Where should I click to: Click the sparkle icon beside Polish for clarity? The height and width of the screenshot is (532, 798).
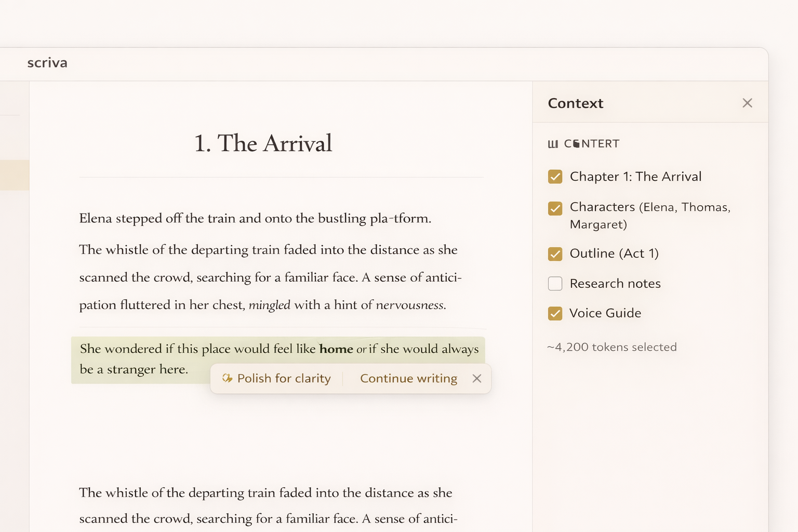pos(227,378)
